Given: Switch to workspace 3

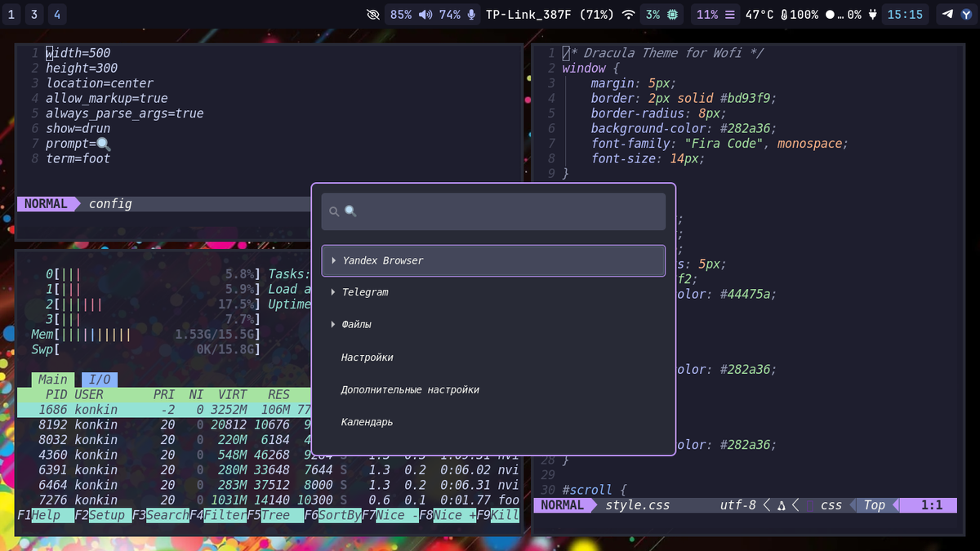Looking at the screenshot, I should pos(34,14).
